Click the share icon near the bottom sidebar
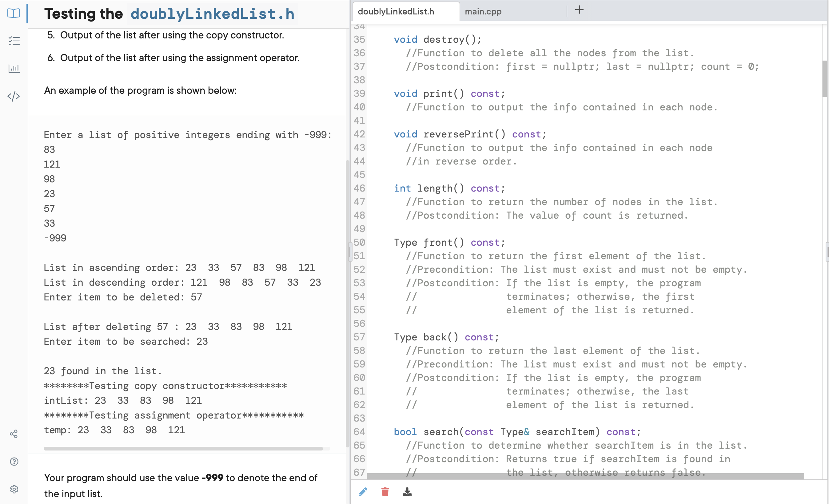829x504 pixels. 14,434
